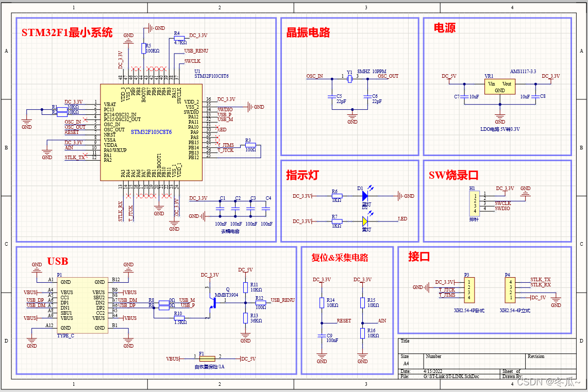The height and width of the screenshot is (392, 588).
Task: Click resistor R11 under DC_5V
Action: pos(245,287)
